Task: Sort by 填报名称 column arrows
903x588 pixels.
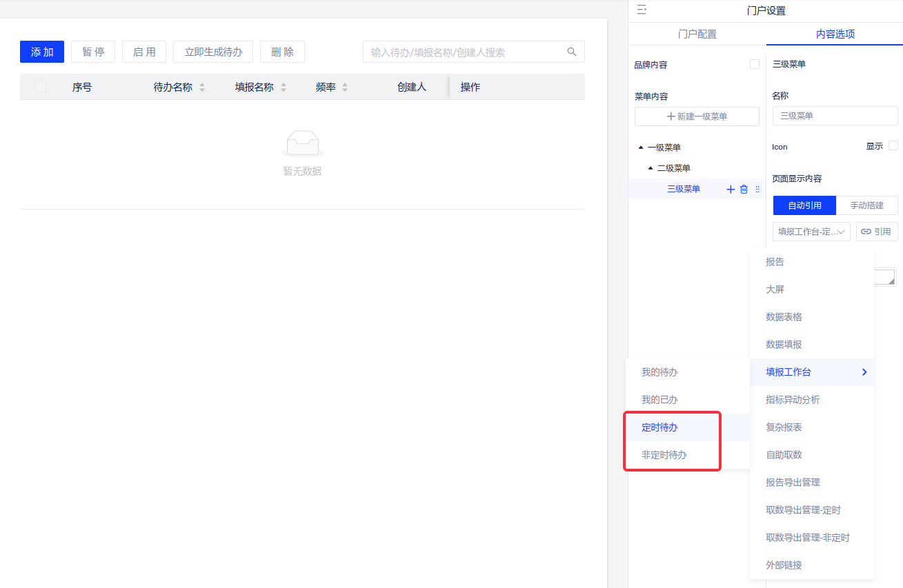Action: point(284,88)
